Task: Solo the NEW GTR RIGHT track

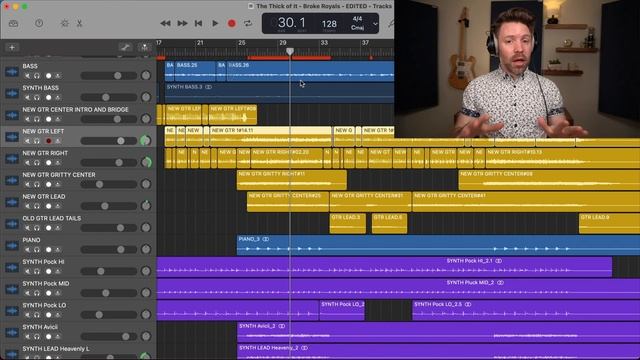Action: pyautogui.click(x=37, y=163)
